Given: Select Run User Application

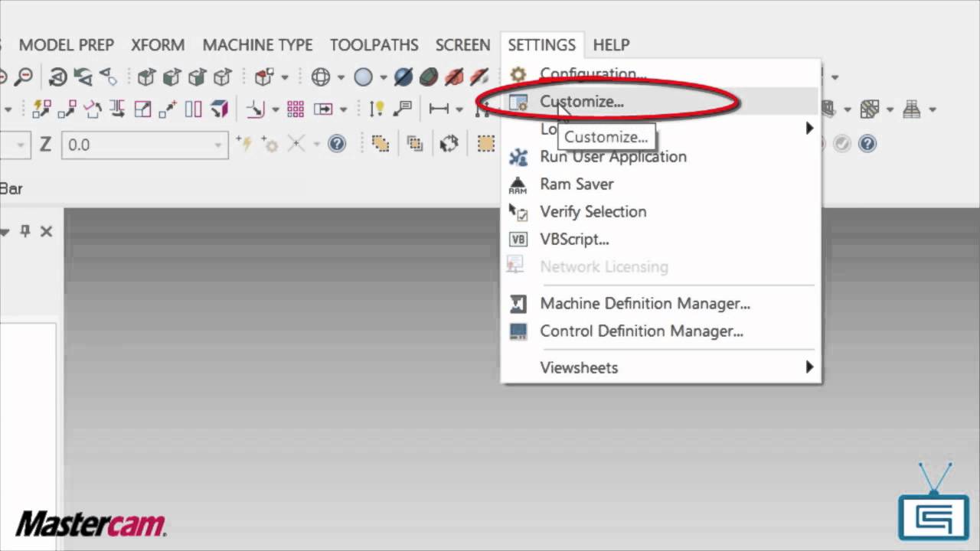Looking at the screenshot, I should coord(661,156).
